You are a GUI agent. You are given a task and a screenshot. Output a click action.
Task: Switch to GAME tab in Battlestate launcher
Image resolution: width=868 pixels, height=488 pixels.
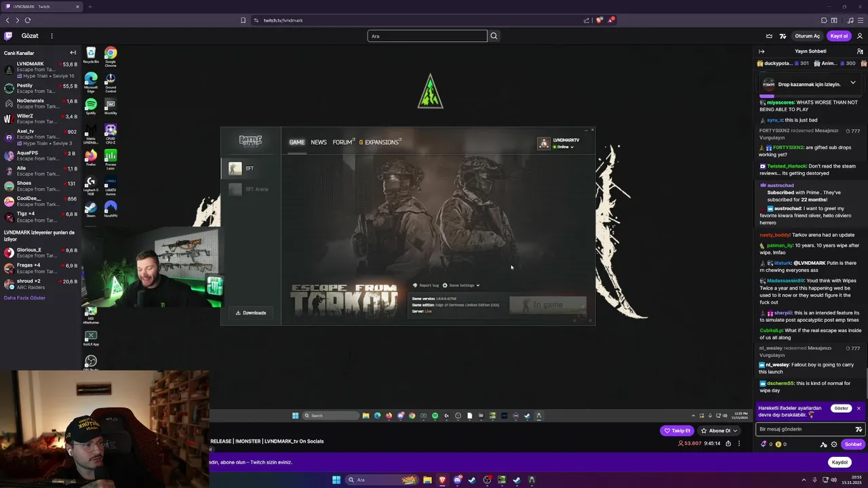[297, 142]
